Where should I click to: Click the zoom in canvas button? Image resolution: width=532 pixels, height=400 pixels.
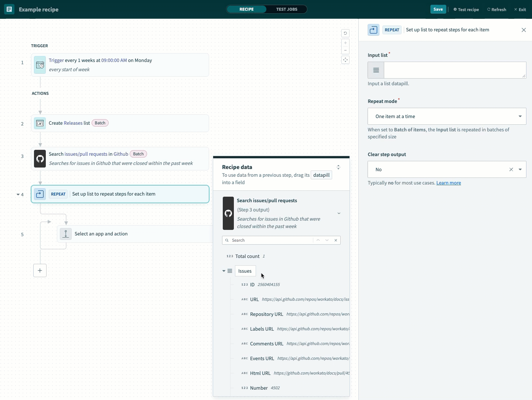click(x=345, y=43)
